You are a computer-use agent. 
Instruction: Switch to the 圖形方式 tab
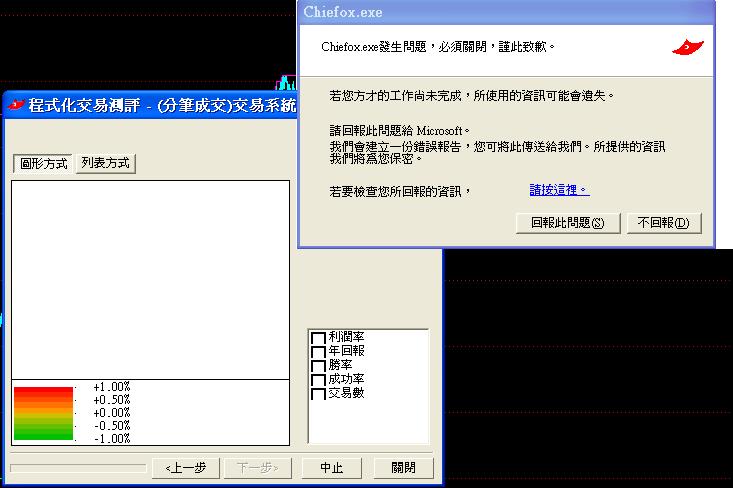pos(44,163)
